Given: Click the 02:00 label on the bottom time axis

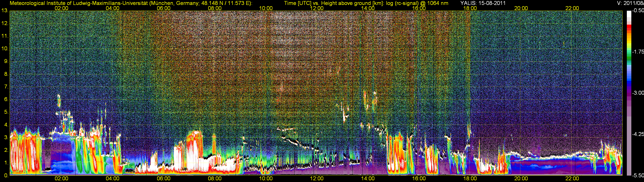Looking at the screenshot, I should 61,179.
